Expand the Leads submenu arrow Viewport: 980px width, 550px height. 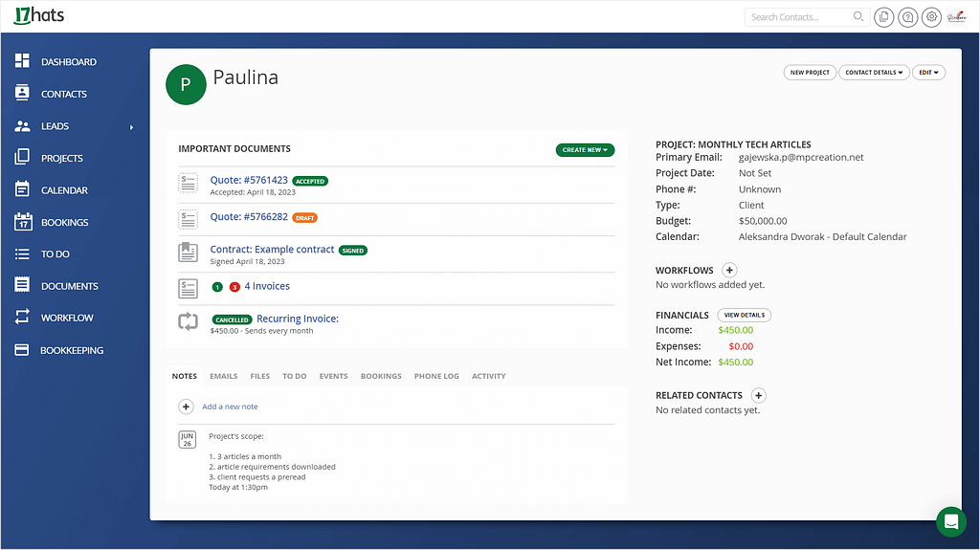131,127
